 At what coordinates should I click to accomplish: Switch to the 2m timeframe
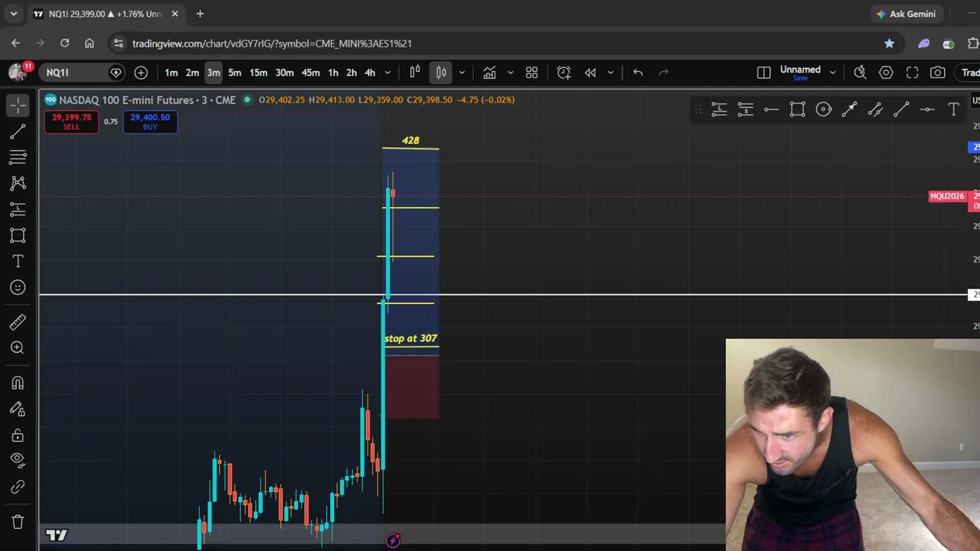pos(192,73)
